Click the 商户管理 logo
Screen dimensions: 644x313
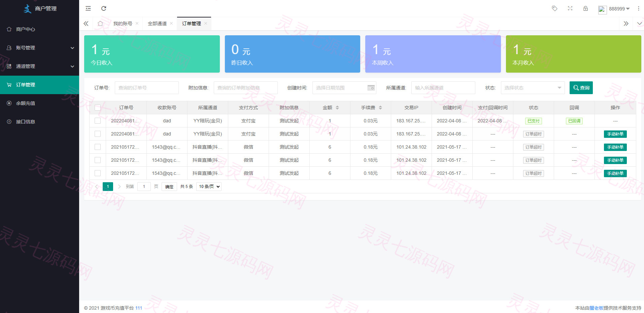pos(40,8)
